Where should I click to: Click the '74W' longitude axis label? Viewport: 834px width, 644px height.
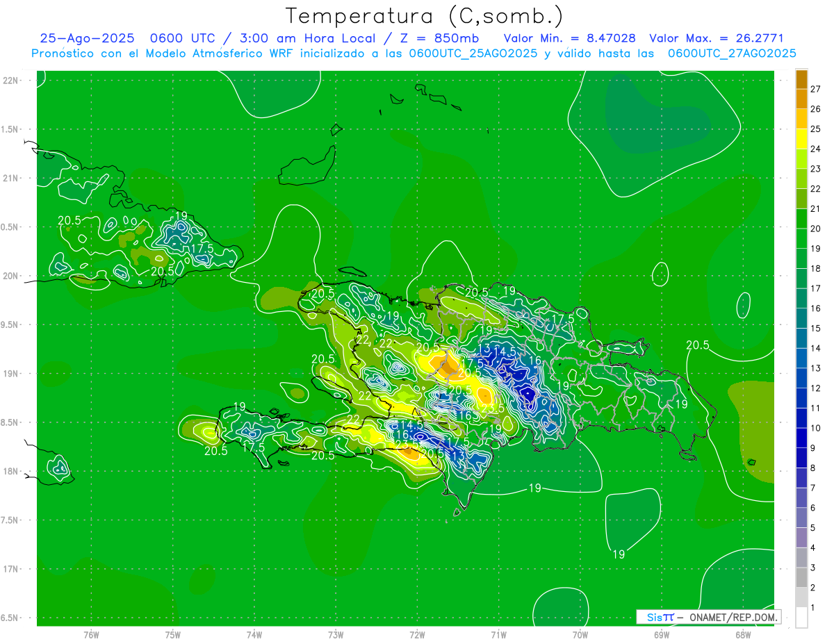tap(254, 635)
